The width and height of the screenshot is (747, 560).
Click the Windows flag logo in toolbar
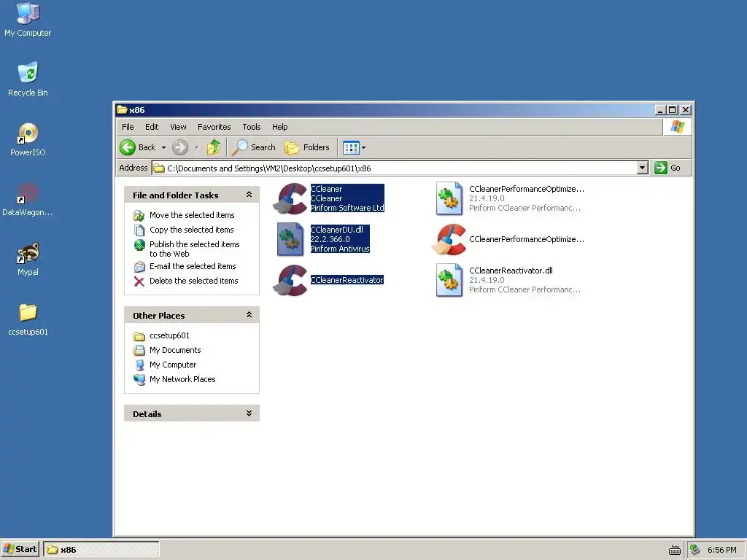coord(677,127)
